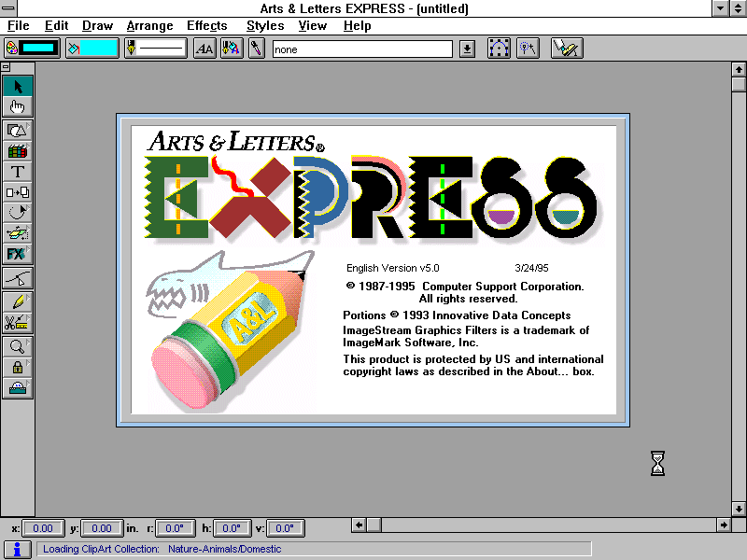The image size is (747, 560).
Task: Select the slant/transform tool
Action: pyautogui.click(x=18, y=233)
